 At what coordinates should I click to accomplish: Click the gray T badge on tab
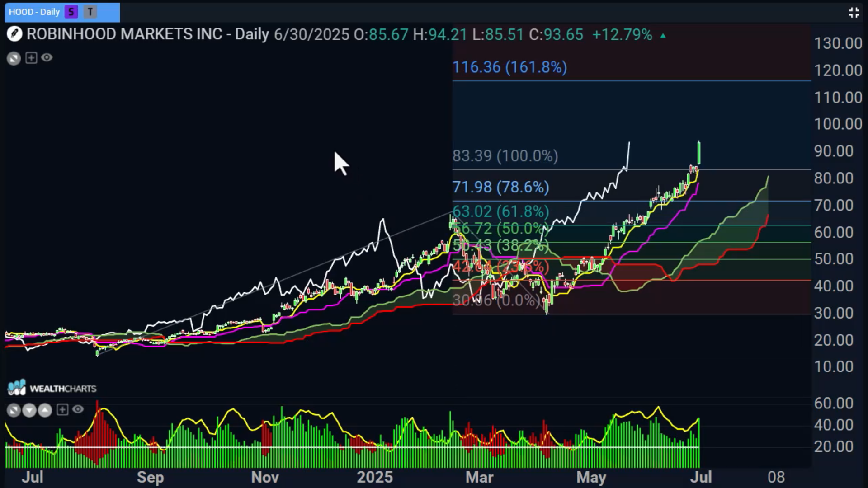coord(90,12)
